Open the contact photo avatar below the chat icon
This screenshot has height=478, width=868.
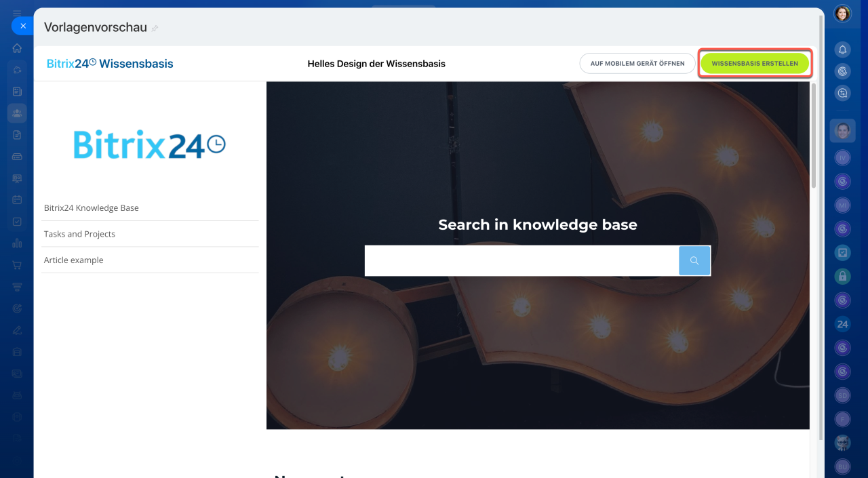842,130
